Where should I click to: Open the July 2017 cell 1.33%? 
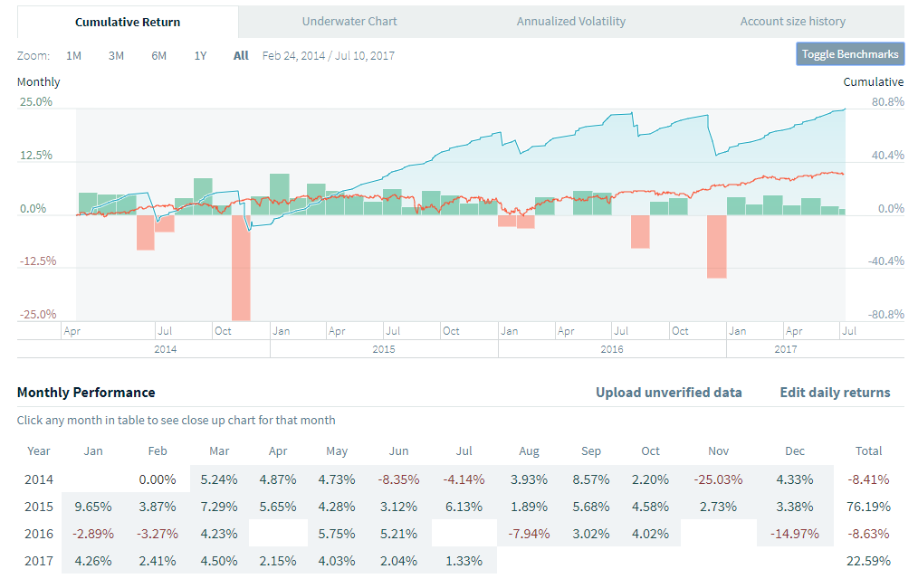[x=465, y=561]
